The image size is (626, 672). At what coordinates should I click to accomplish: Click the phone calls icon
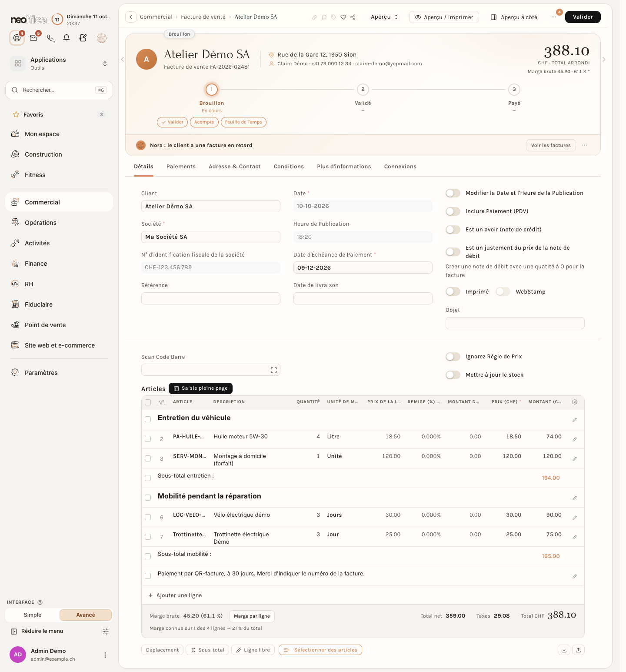coord(50,38)
